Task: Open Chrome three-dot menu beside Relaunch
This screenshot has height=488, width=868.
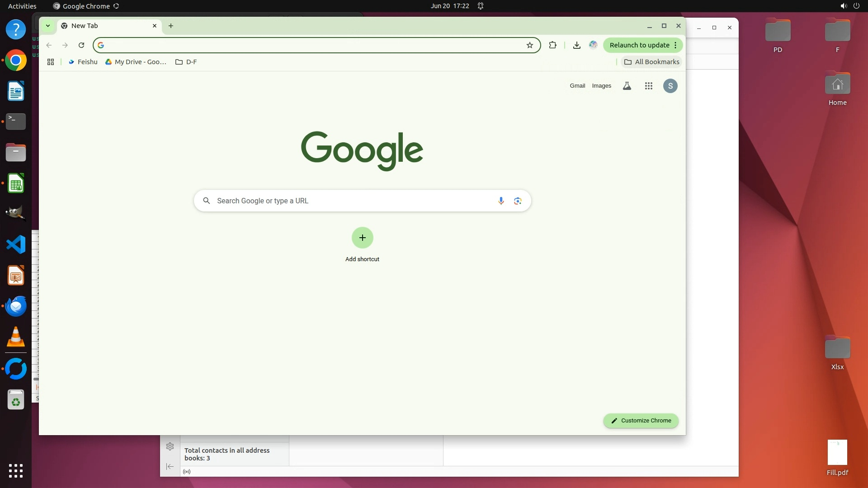Action: [675, 45]
